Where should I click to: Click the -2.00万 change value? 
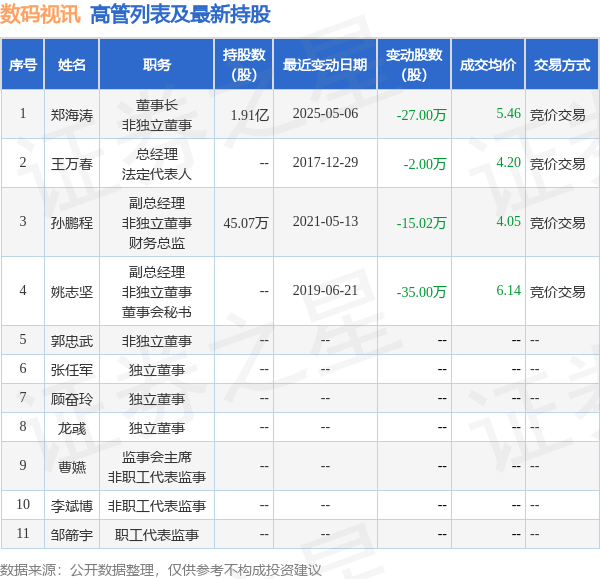(425, 164)
